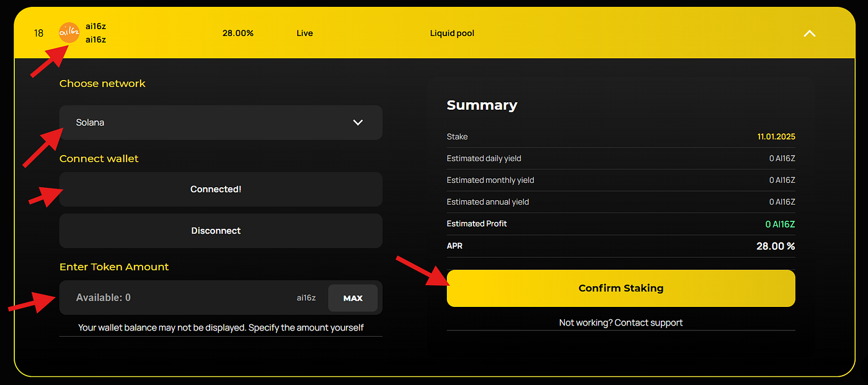
Task: Disconnect the wallet
Action: tap(221, 231)
